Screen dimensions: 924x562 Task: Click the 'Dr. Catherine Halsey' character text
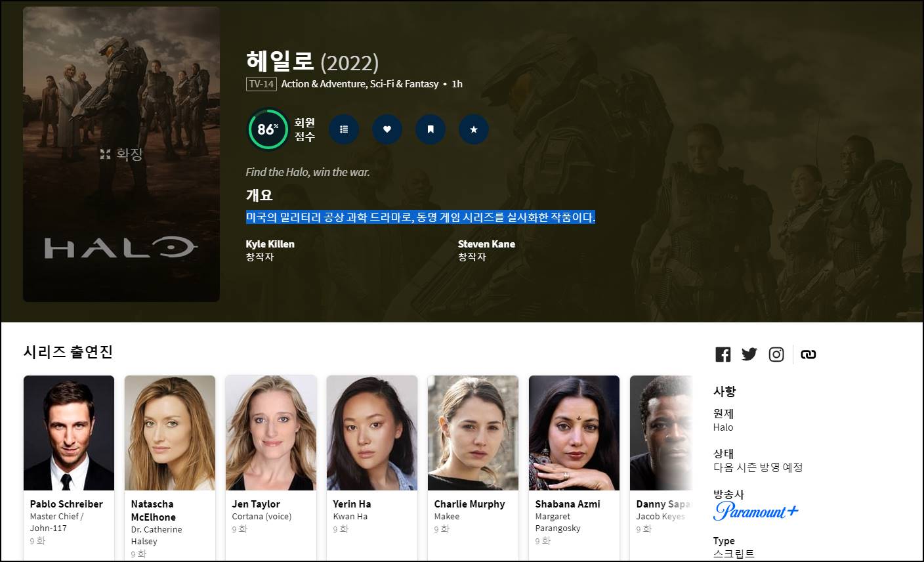(x=156, y=535)
